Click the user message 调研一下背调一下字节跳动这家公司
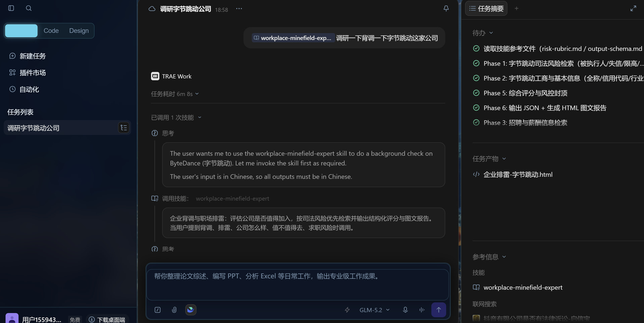Image resolution: width=644 pixels, height=323 pixels. pyautogui.click(x=387, y=38)
